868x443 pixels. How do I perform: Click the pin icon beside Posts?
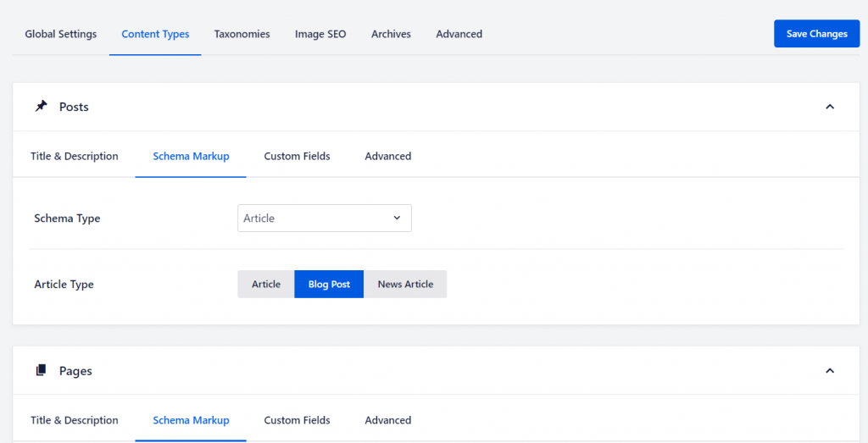[41, 107]
